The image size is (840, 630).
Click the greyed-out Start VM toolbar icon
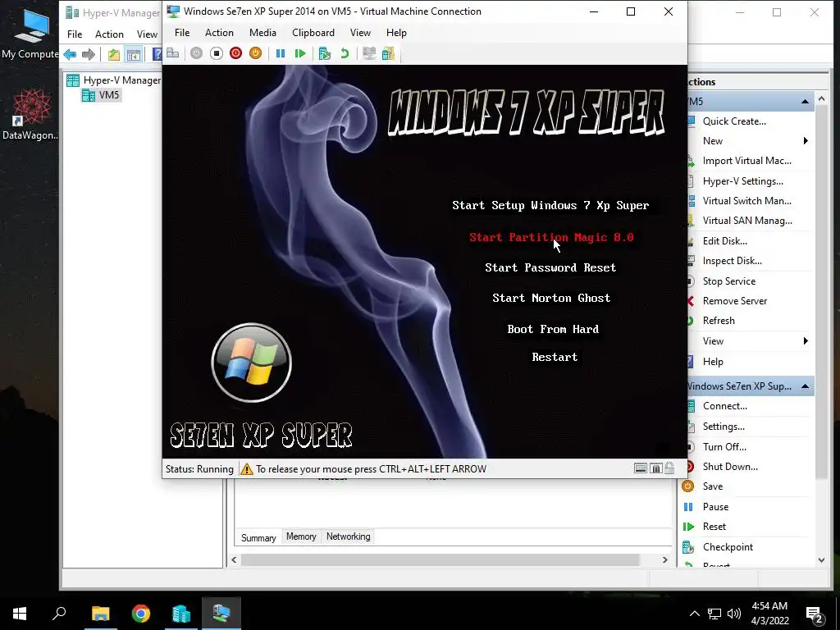[x=197, y=53]
